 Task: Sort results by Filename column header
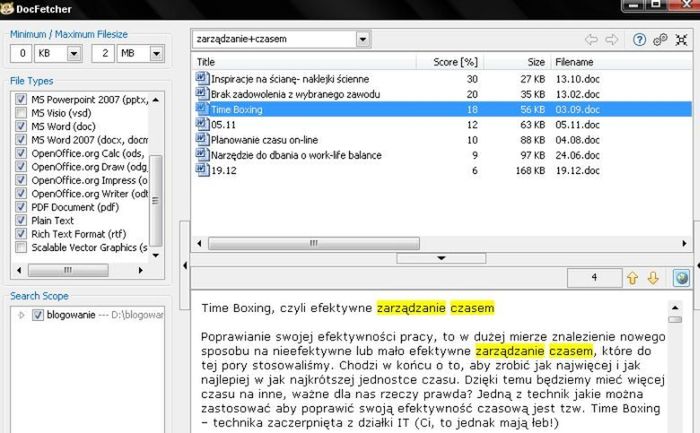(x=621, y=62)
